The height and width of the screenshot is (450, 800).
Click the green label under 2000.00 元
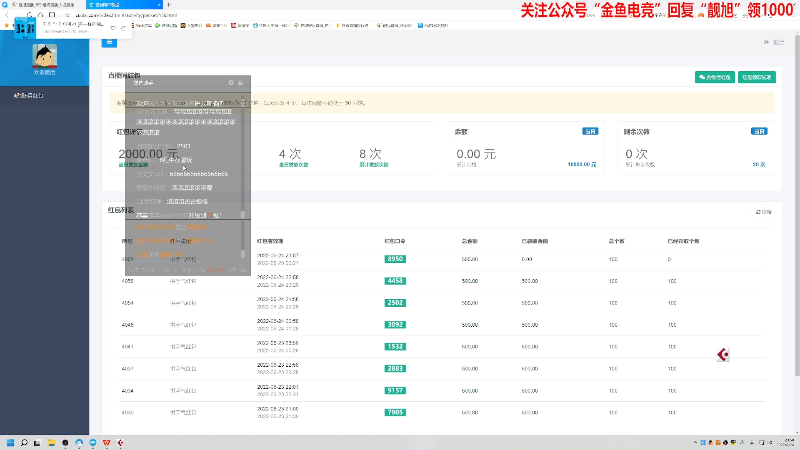(133, 165)
